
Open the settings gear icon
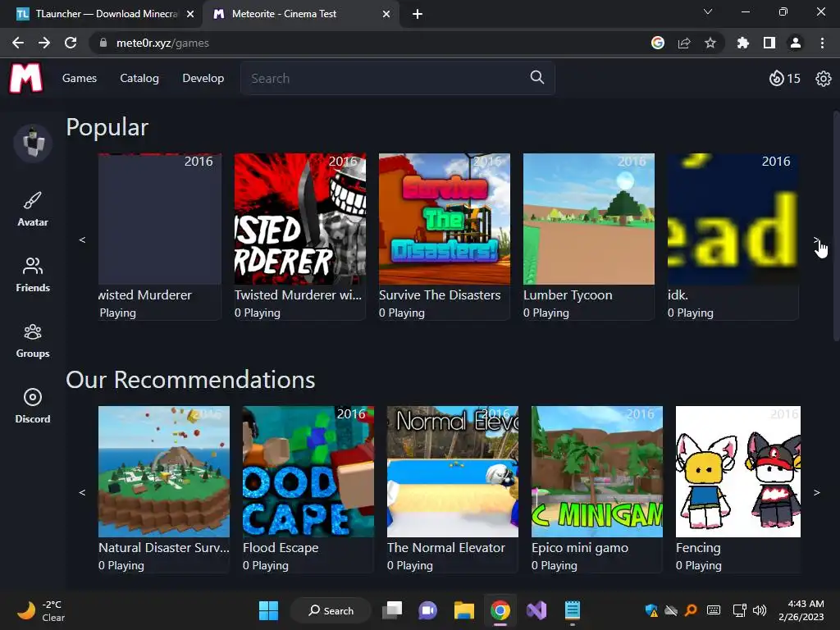[824, 79]
